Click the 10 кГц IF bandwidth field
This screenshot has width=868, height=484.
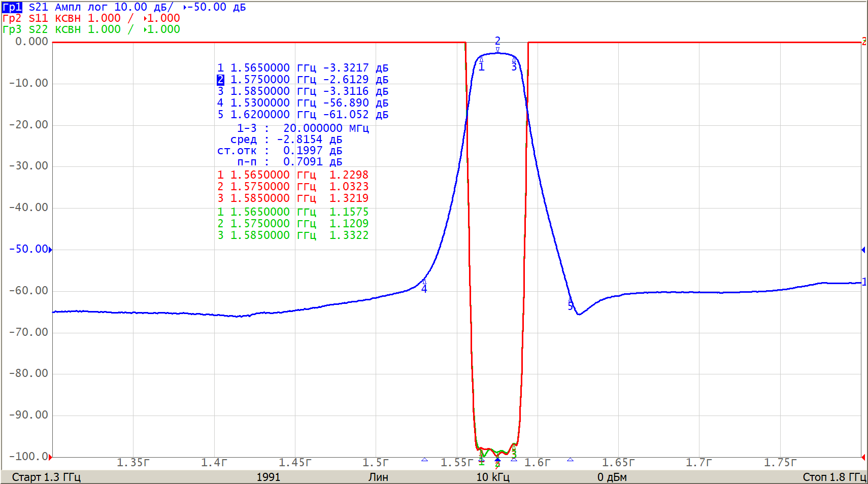point(492,477)
